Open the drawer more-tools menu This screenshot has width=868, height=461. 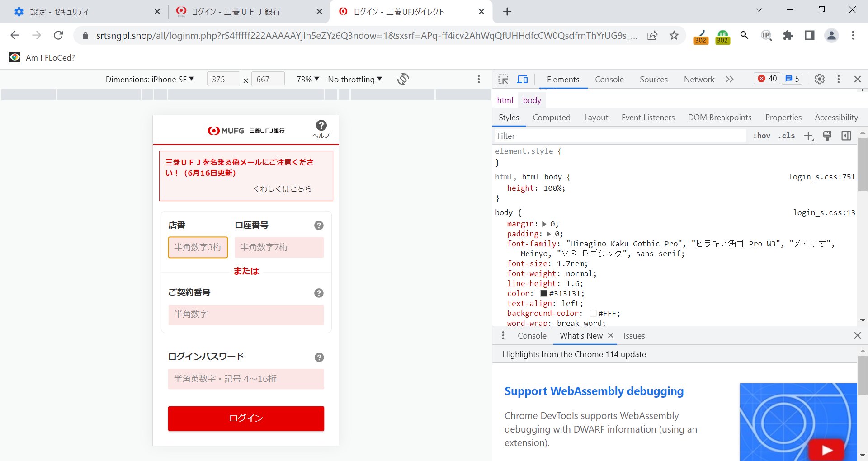pyautogui.click(x=503, y=336)
